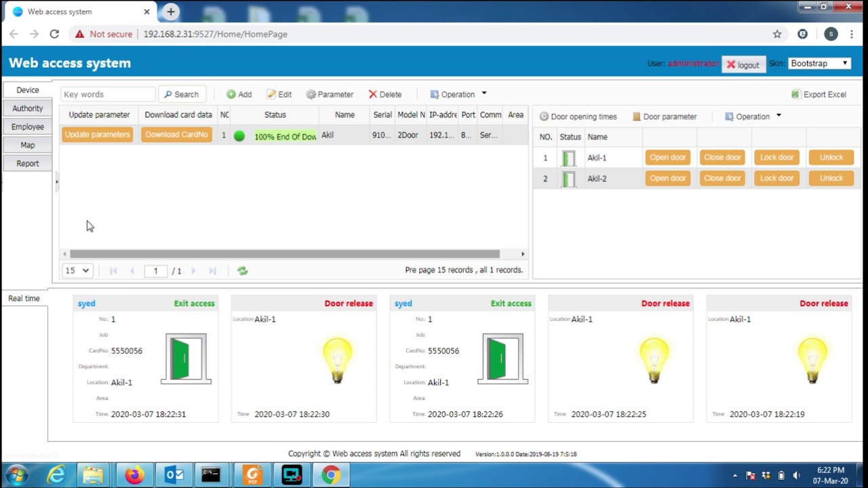Image resolution: width=868 pixels, height=488 pixels.
Task: Reload the browser page
Action: click(x=54, y=34)
